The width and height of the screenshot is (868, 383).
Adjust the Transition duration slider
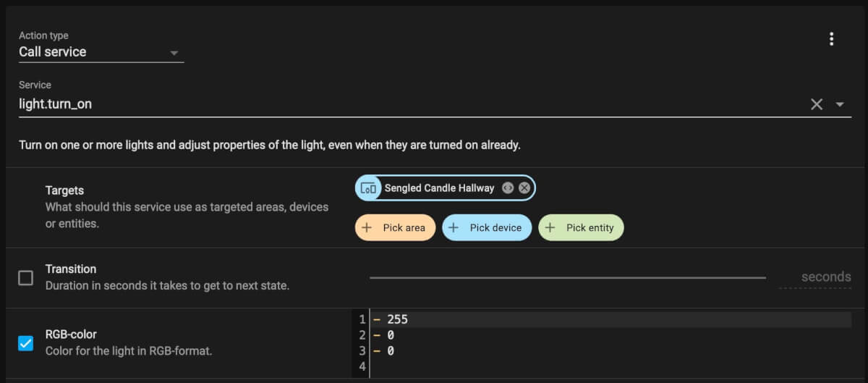567,277
